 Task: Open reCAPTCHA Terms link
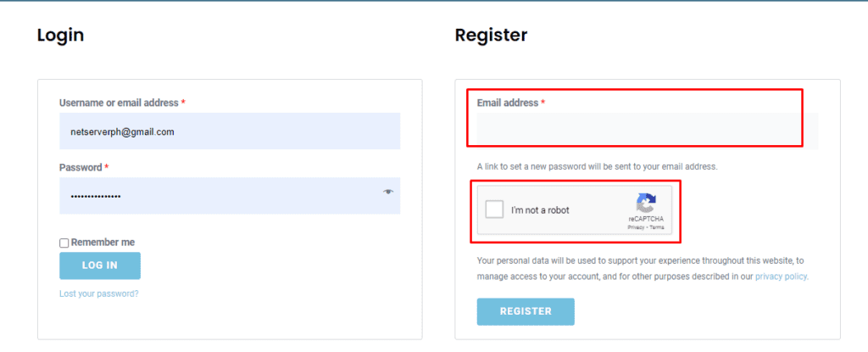click(657, 227)
